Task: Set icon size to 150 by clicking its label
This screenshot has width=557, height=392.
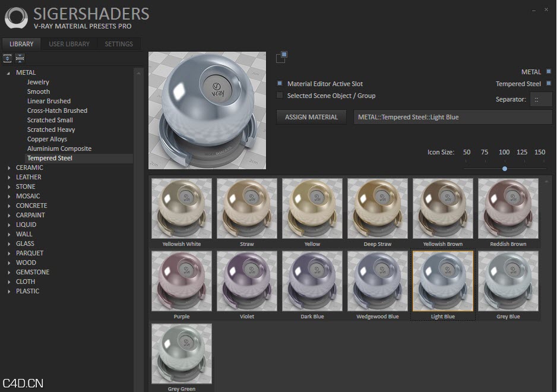Action: coord(539,152)
